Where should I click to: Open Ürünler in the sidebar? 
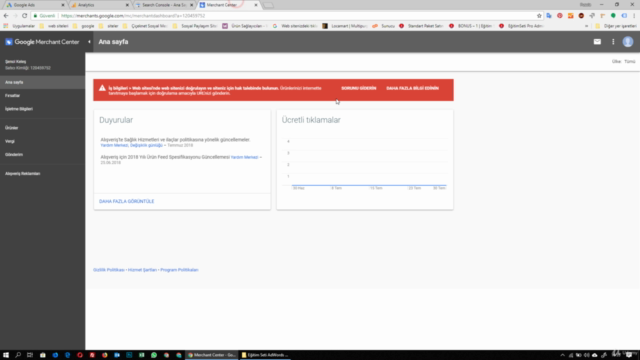point(42,128)
